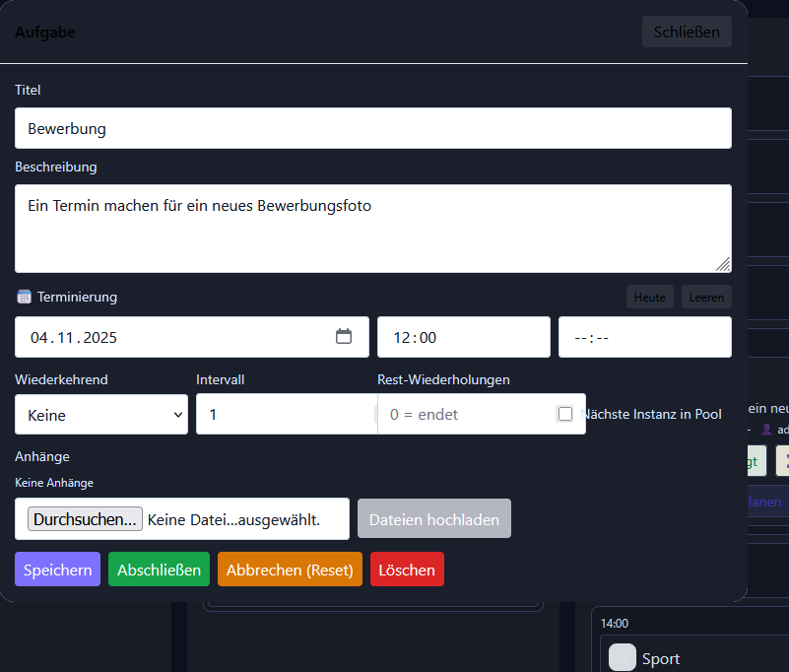The height and width of the screenshot is (672, 789).
Task: Enable Nächste Instanz in Pool checkbox
Action: coord(565,414)
